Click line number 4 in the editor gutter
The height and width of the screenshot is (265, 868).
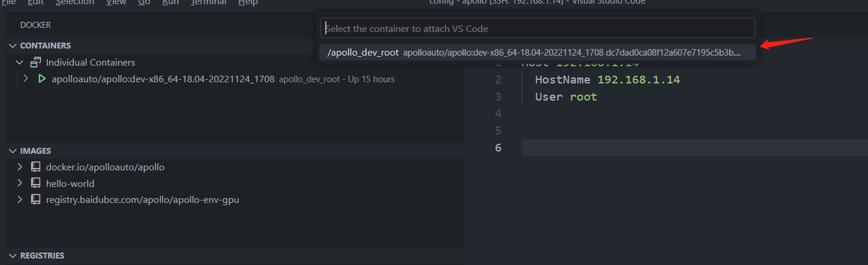tap(498, 113)
